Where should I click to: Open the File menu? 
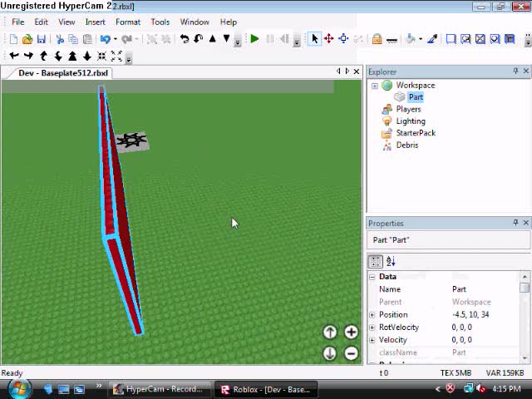tap(18, 22)
